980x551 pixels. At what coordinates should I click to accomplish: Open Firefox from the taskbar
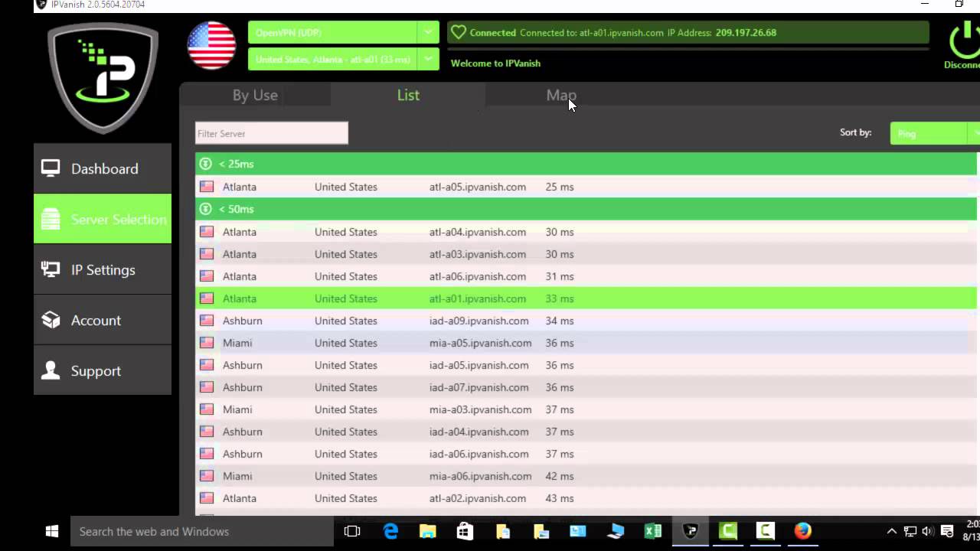802,531
